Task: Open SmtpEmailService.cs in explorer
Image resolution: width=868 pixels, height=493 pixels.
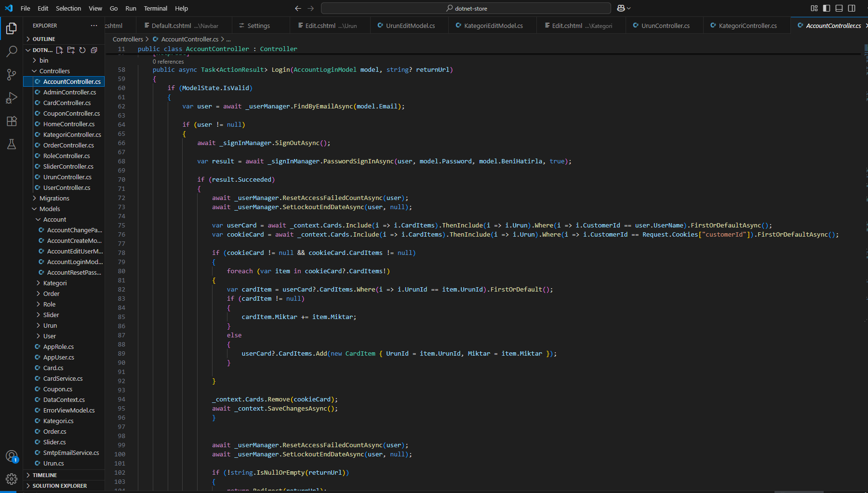Action: click(64, 453)
